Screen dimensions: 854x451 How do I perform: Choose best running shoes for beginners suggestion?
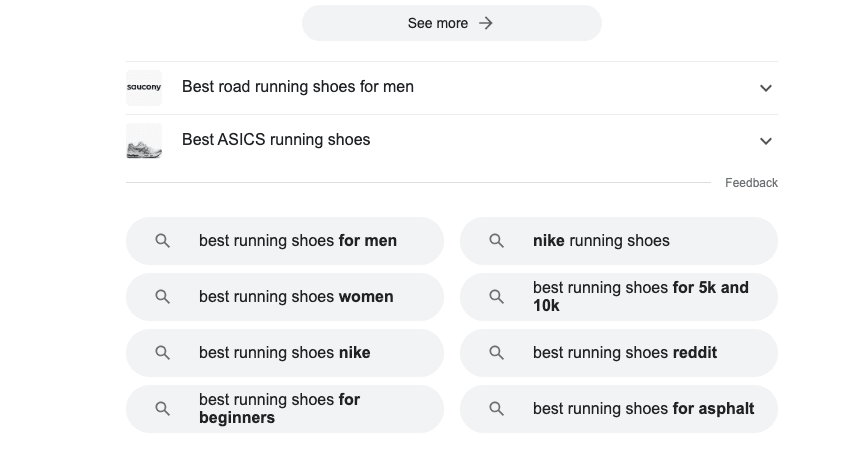(x=285, y=409)
